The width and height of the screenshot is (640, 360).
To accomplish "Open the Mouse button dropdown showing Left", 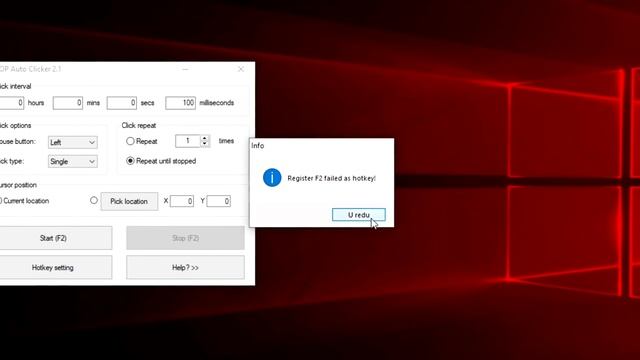I will point(73,142).
